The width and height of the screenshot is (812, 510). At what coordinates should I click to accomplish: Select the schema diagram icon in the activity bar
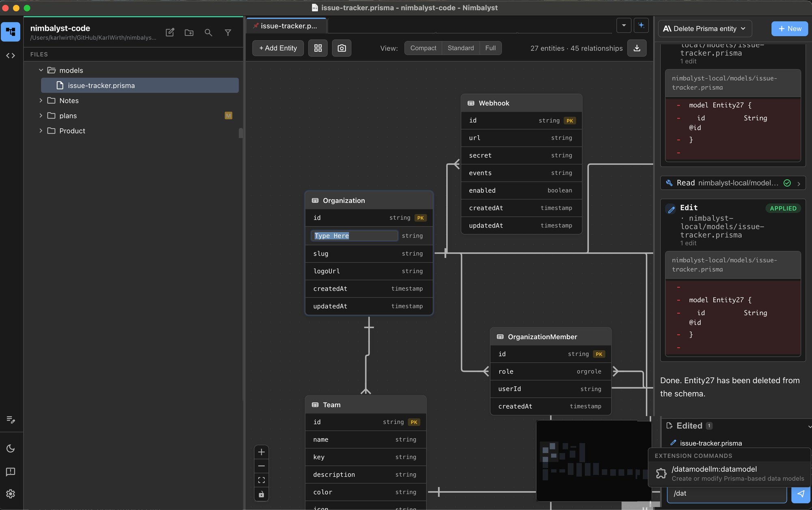coord(11,32)
